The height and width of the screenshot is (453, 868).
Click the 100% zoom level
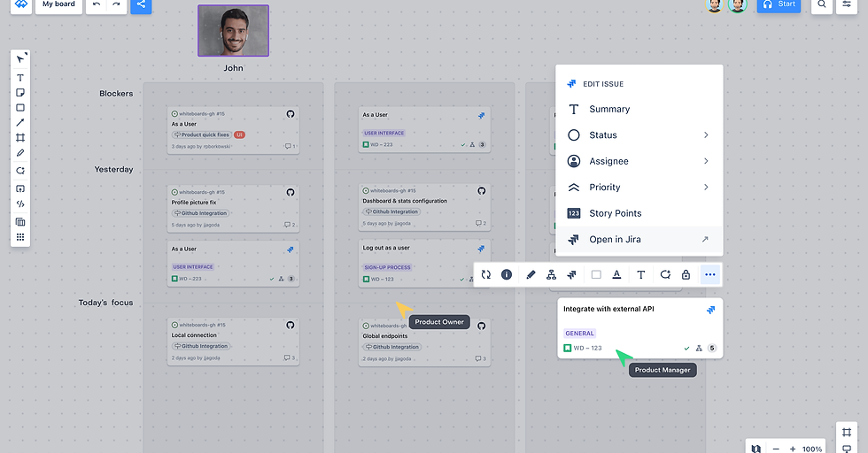[812, 449]
